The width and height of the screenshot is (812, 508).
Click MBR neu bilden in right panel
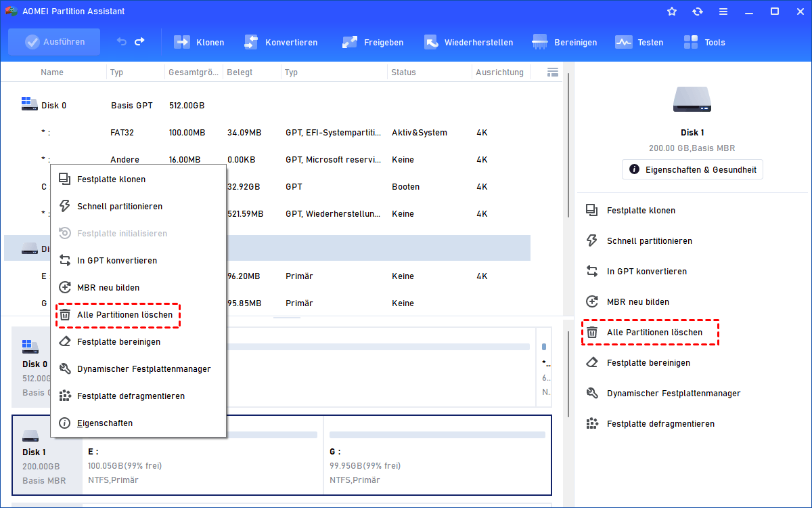[x=637, y=302]
